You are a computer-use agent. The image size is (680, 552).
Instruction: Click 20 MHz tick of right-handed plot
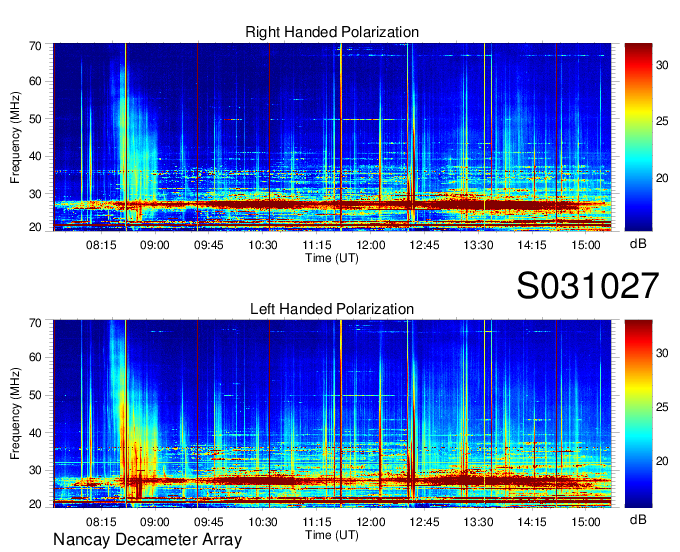click(35, 227)
